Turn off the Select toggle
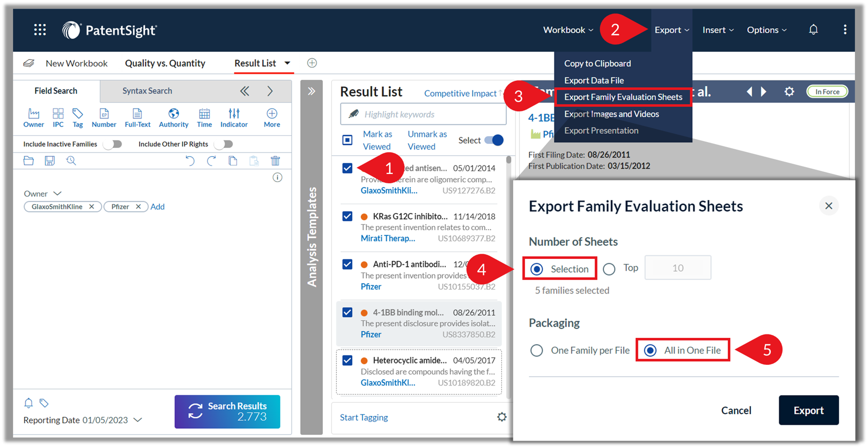This screenshot has width=868, height=448. click(x=494, y=140)
